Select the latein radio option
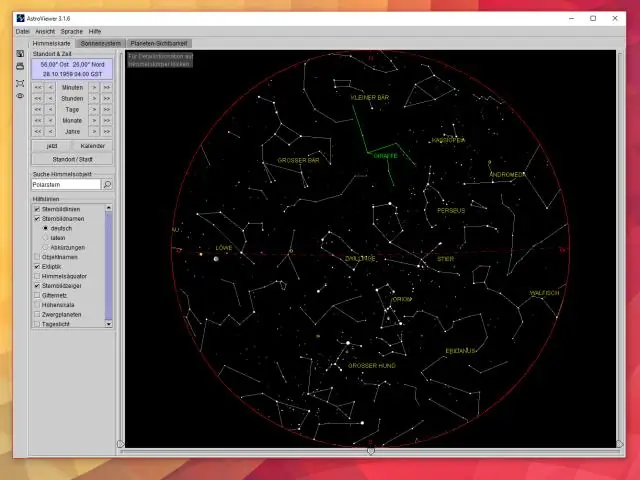Screen dimensions: 640x480 [x=45, y=237]
